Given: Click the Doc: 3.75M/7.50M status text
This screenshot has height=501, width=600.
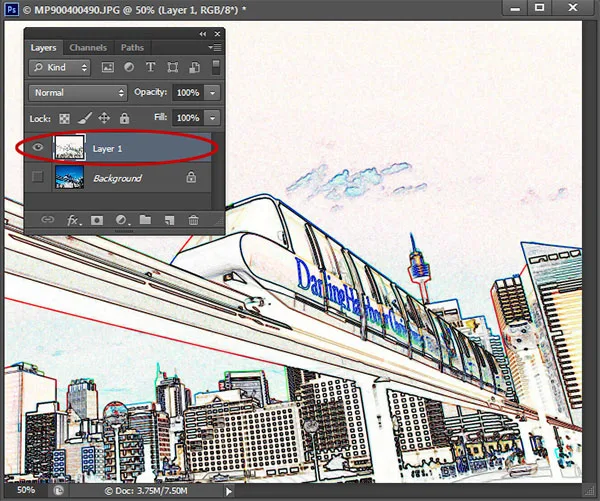Looking at the screenshot, I should 147,491.
